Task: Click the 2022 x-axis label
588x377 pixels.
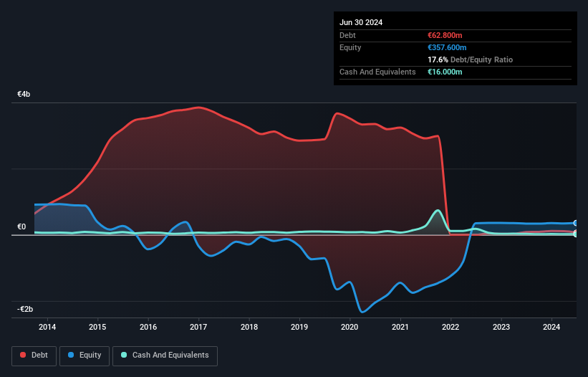Action: (450, 327)
